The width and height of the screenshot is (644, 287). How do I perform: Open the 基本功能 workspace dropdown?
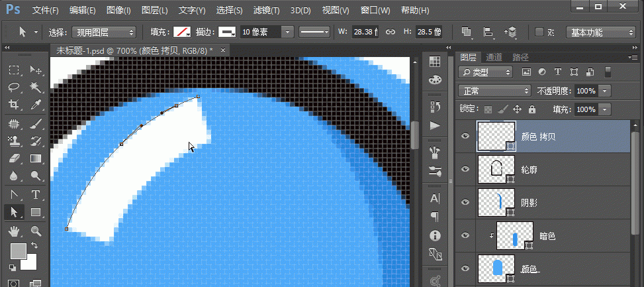click(x=601, y=32)
